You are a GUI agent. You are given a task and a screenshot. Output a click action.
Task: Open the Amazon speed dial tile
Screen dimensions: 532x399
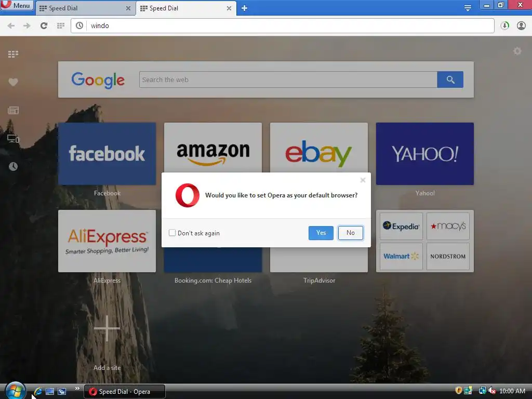point(212,148)
